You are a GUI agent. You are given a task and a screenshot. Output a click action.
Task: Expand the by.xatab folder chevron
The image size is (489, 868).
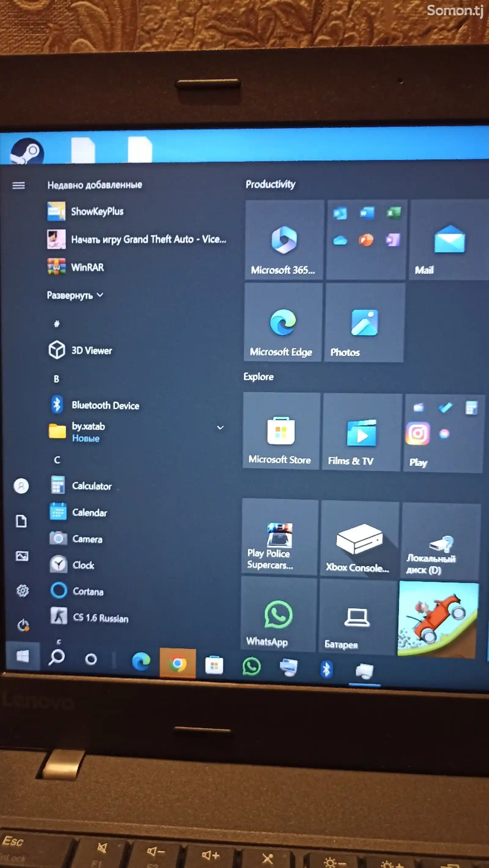[220, 428]
